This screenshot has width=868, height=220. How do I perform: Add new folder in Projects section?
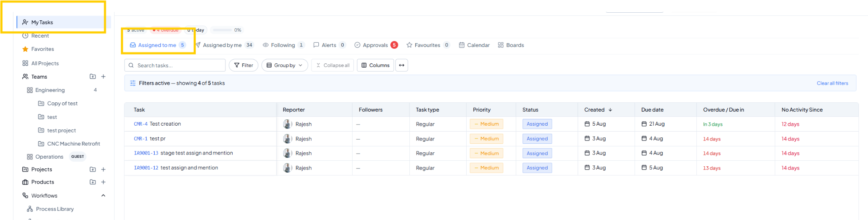tap(93, 169)
